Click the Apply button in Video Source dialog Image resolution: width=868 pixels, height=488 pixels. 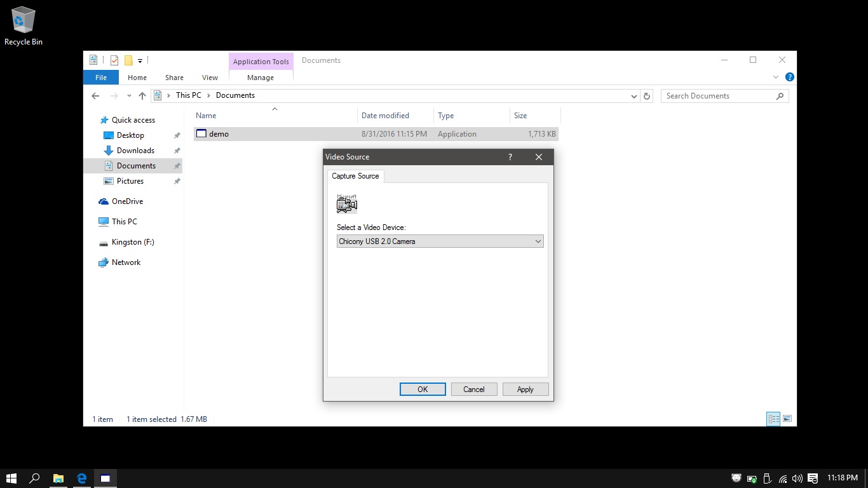525,389
